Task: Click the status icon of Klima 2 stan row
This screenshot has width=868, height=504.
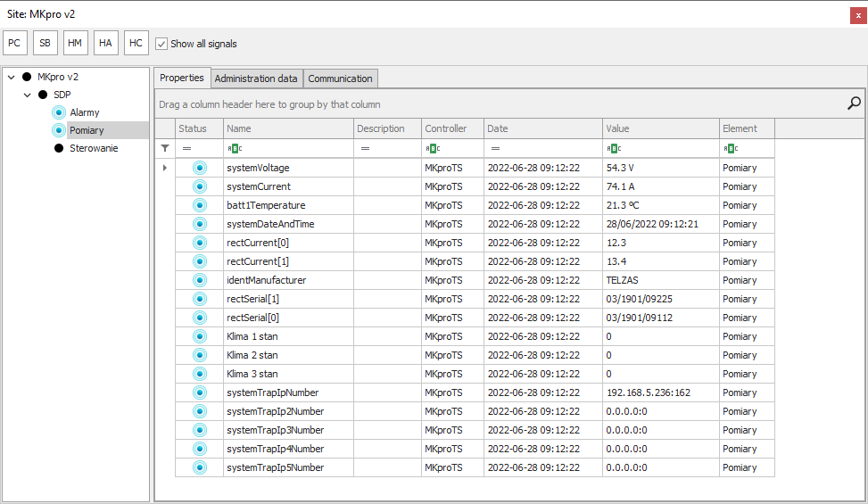Action: (200, 355)
